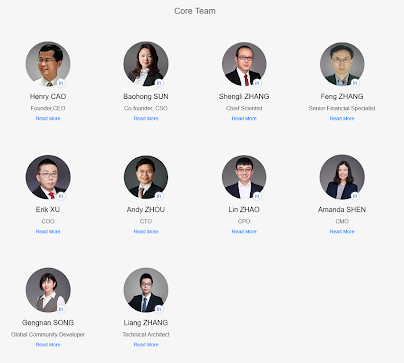The image size is (404, 363).
Task: Follow Read More link for Chief Scientist
Action: (x=244, y=118)
